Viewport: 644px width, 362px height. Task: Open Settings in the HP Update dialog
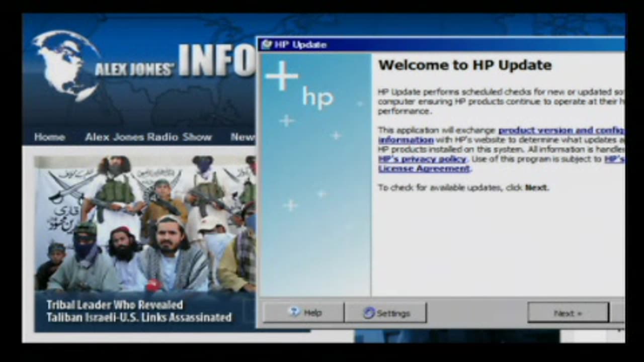[386, 313]
